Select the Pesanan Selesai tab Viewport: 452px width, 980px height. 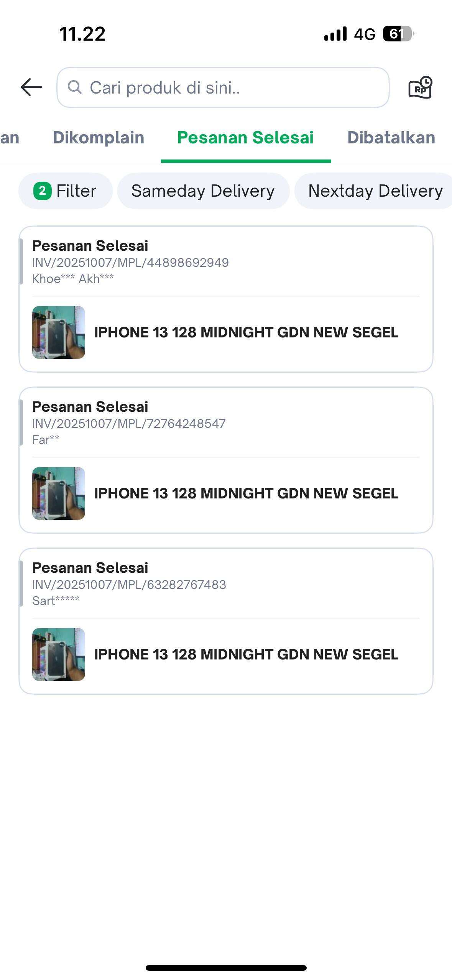(245, 138)
